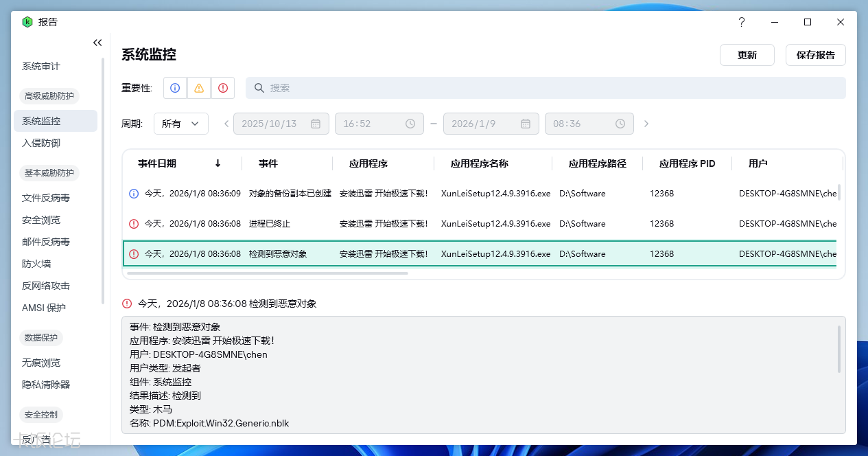Open the 文件反病毒 report section
The height and width of the screenshot is (456, 868).
pyautogui.click(x=46, y=198)
